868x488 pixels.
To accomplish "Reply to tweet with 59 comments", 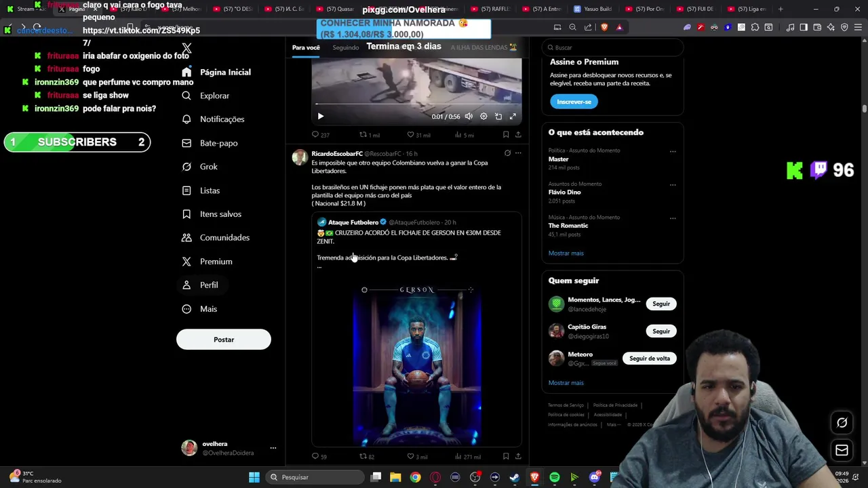I will 319,457.
